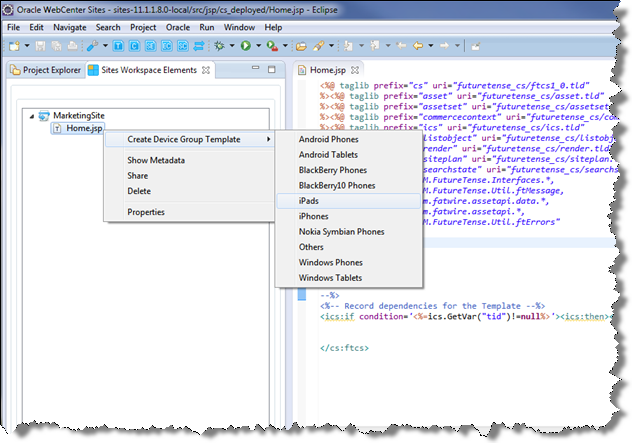Click the Run External Tools icon
The width and height of the screenshot is (632, 443).
coord(272,46)
